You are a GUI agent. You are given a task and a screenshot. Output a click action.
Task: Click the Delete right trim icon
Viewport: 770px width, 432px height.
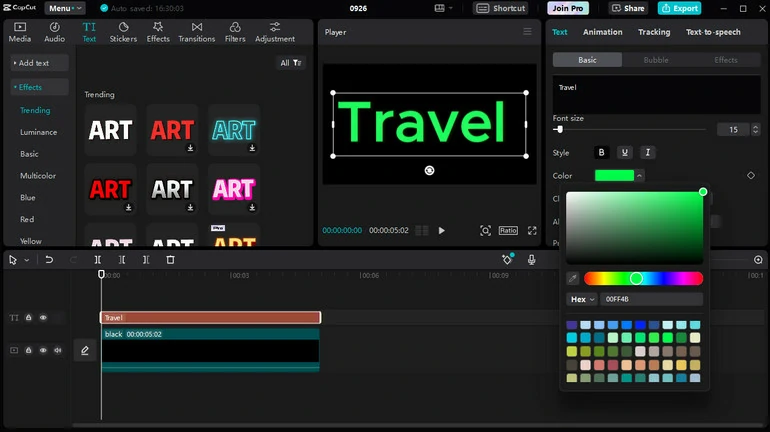tap(146, 260)
